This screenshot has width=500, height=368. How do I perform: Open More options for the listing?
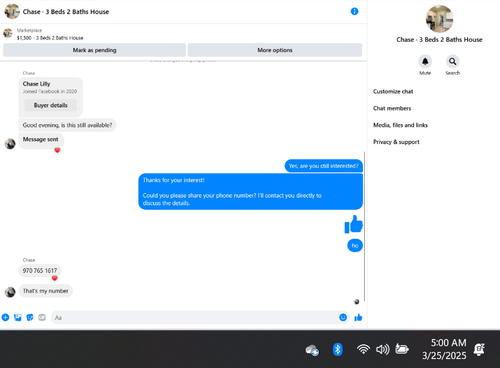point(275,50)
